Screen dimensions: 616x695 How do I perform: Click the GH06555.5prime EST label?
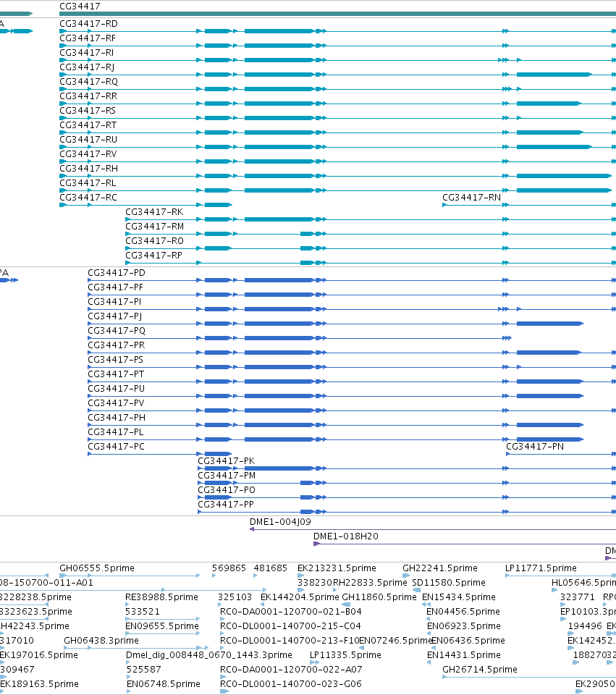[96, 568]
